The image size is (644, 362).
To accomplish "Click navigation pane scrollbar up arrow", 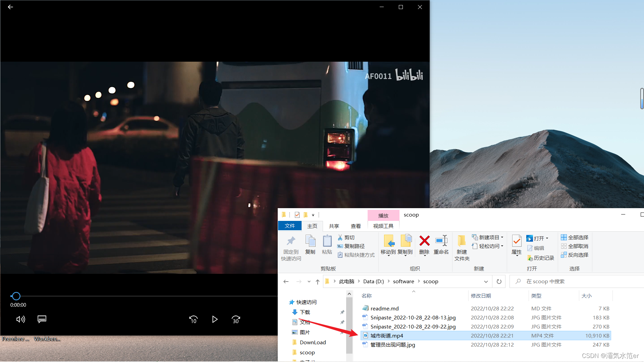I will coord(349,294).
